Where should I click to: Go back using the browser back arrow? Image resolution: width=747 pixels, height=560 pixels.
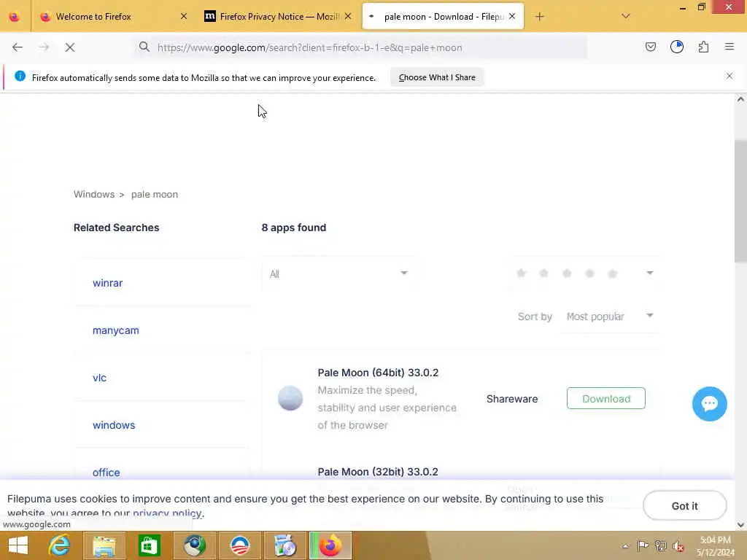[18, 47]
